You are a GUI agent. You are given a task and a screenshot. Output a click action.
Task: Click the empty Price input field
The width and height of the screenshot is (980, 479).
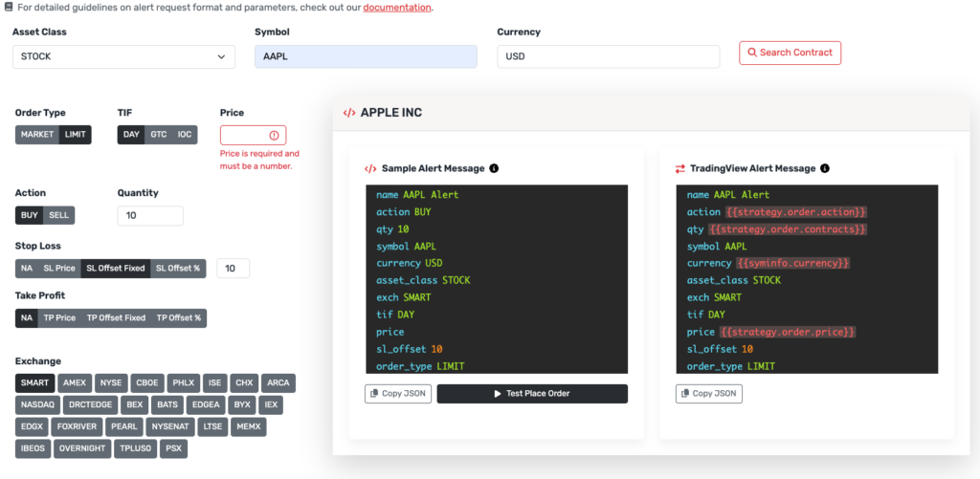click(253, 136)
